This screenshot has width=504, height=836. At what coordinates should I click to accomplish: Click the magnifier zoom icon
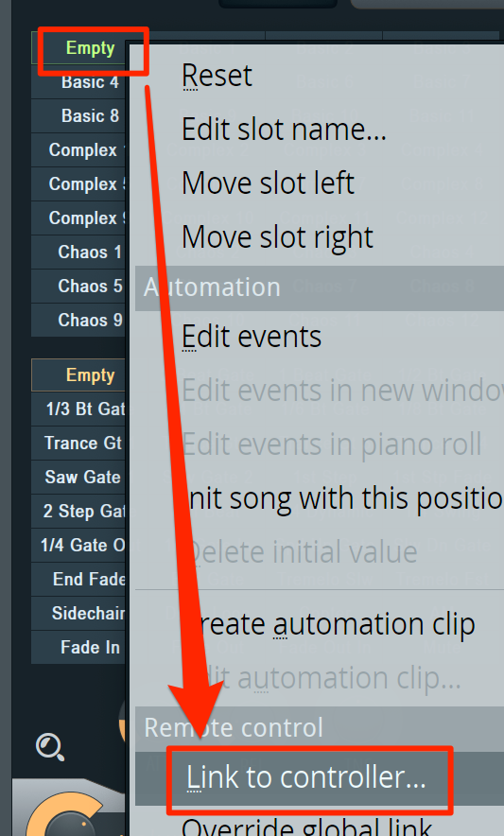pyautogui.click(x=49, y=747)
